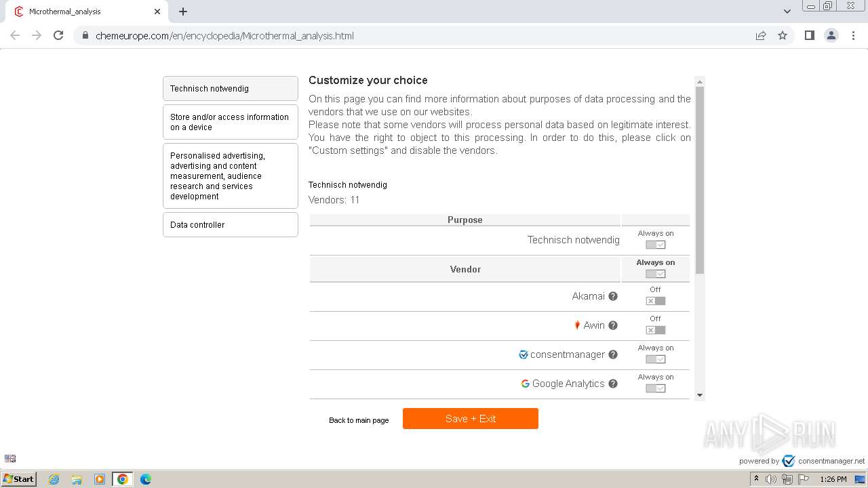
Task: Open the File Explorer taskbar icon
Action: (x=77, y=479)
